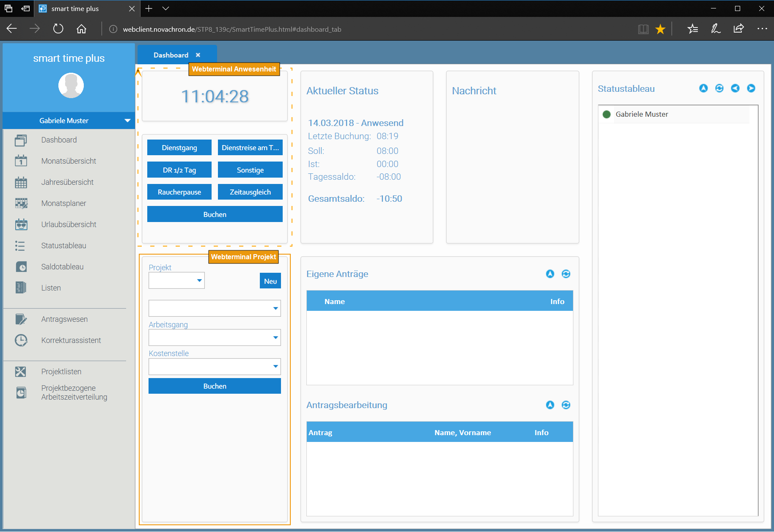Click the Statustableau panel up-arrow icon
774x532 pixels.
click(703, 88)
